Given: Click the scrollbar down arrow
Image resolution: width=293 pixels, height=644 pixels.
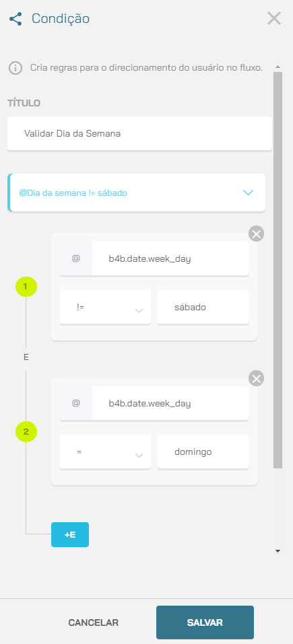Looking at the screenshot, I should click(x=278, y=551).
